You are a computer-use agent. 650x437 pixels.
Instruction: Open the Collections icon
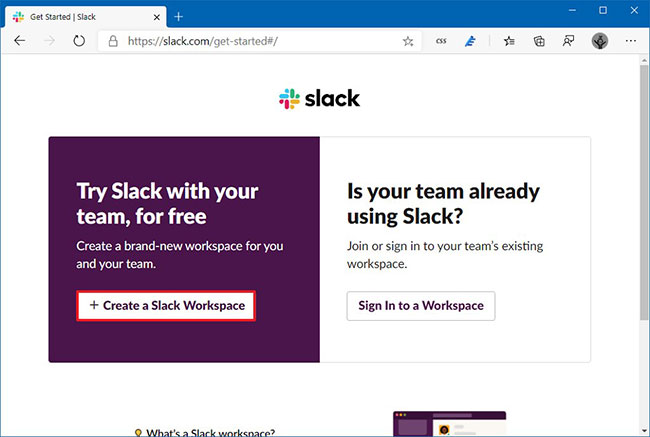tap(539, 41)
